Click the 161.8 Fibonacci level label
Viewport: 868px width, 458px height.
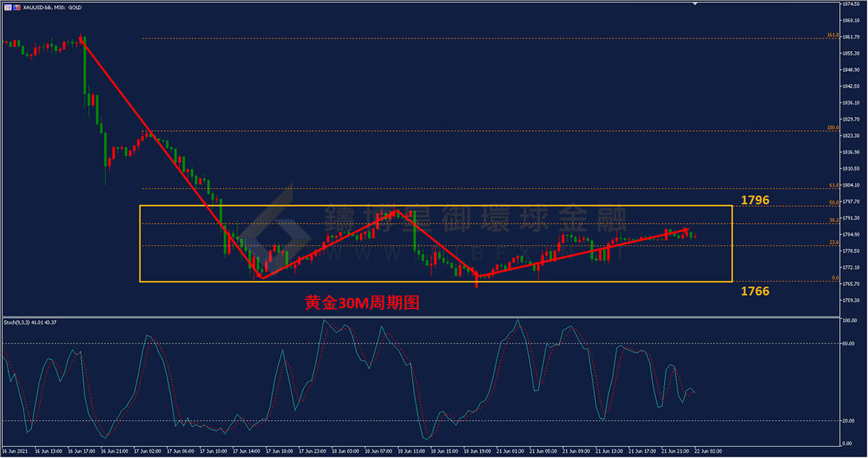click(832, 35)
